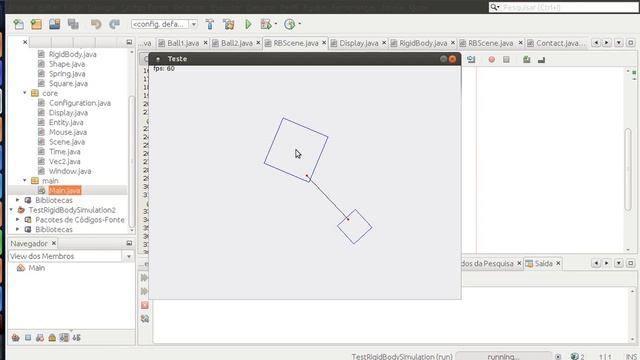Image resolution: width=640 pixels, height=360 pixels.
Task: Select Configuration.java in project tree
Action: (x=80, y=103)
